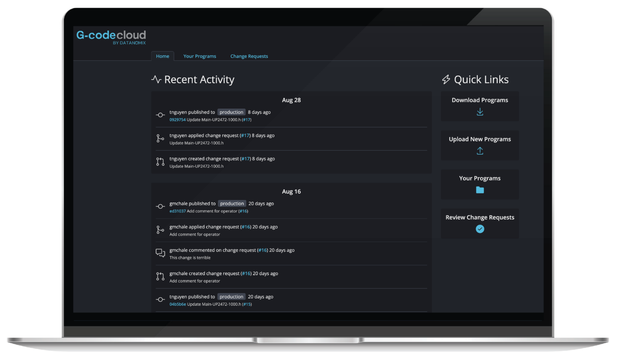The image size is (617, 364).
Task: Open the 04b5b6e commit link
Action: pos(178,305)
